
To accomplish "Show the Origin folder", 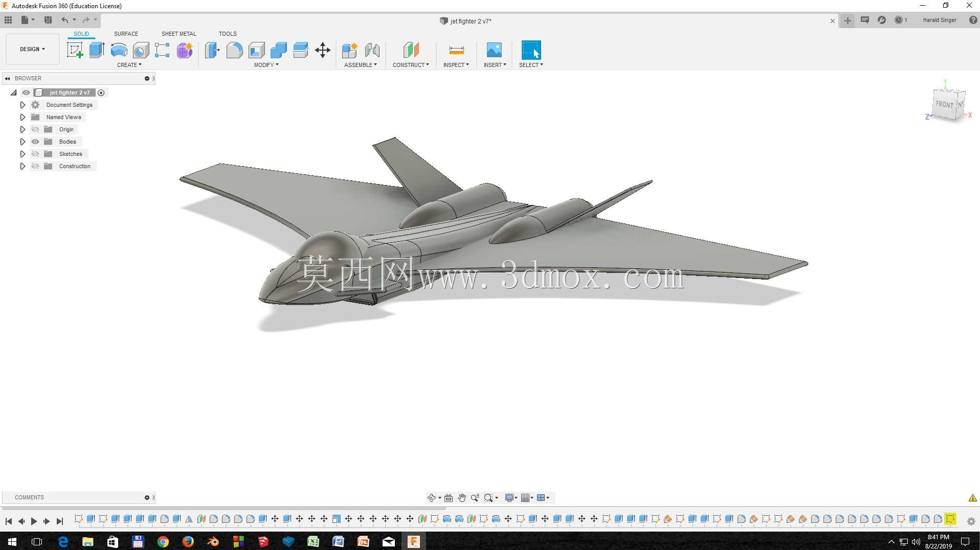I will (x=35, y=129).
